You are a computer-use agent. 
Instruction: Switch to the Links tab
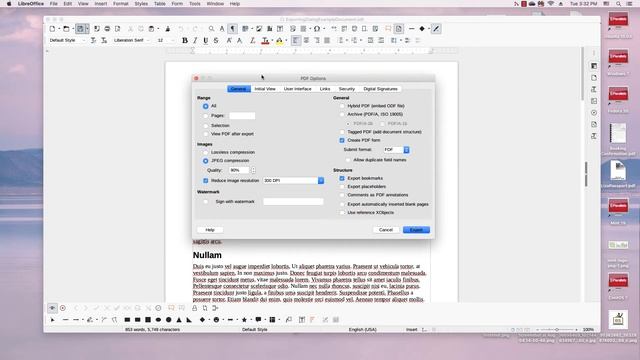325,89
